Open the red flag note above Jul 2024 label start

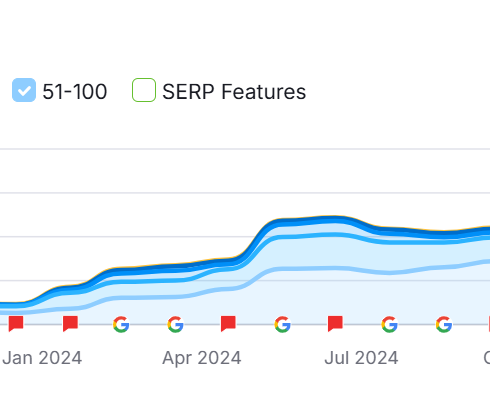tap(335, 324)
